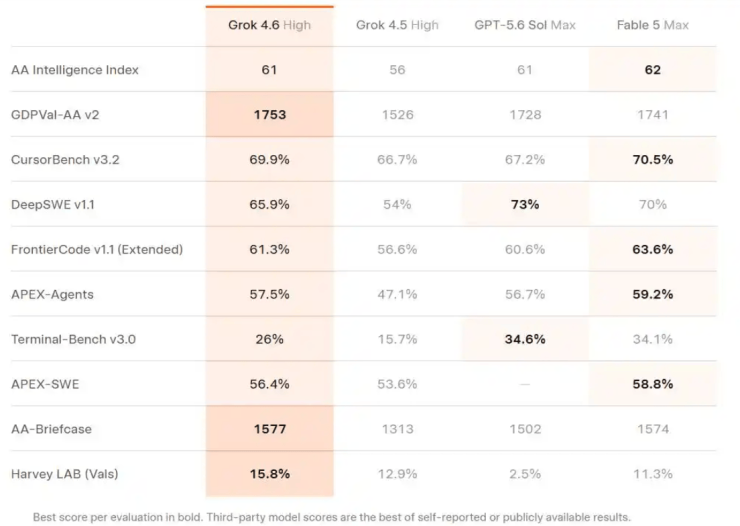This screenshot has width=740, height=526.
Task: Click the FrontierCode v1.1 (Extended) label
Action: (x=97, y=249)
